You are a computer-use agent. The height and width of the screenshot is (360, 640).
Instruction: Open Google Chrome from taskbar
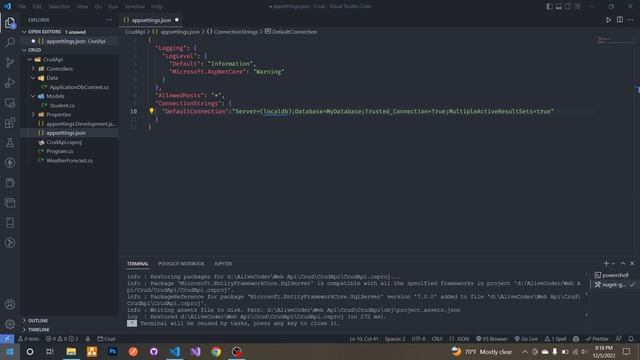[216, 351]
